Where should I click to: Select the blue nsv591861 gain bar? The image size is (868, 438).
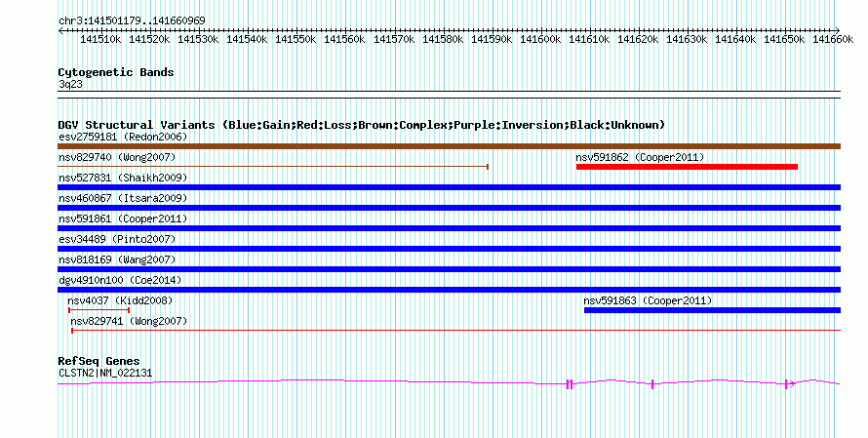pyautogui.click(x=449, y=228)
